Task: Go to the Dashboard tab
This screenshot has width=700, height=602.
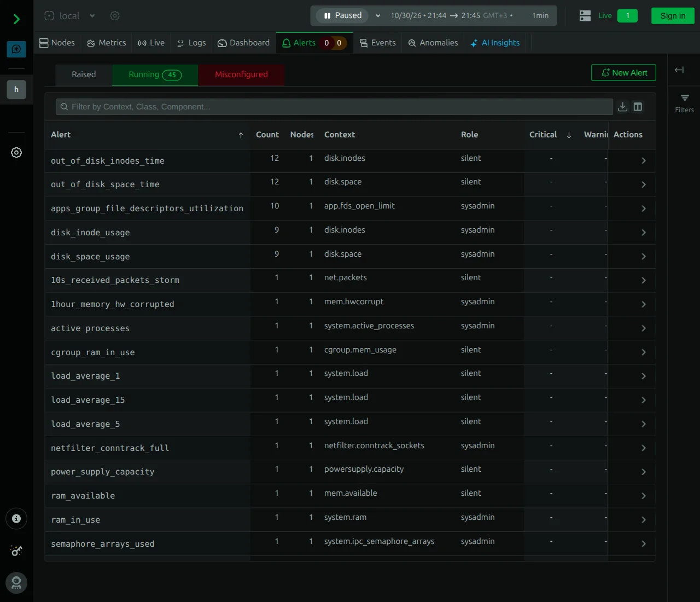Action: click(243, 43)
